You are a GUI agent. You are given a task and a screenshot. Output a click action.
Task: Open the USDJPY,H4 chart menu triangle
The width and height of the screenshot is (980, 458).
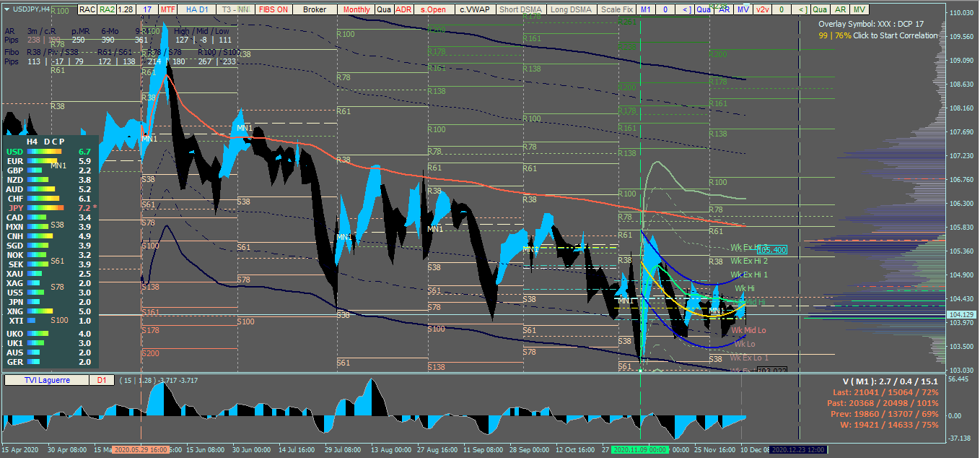(x=7, y=9)
